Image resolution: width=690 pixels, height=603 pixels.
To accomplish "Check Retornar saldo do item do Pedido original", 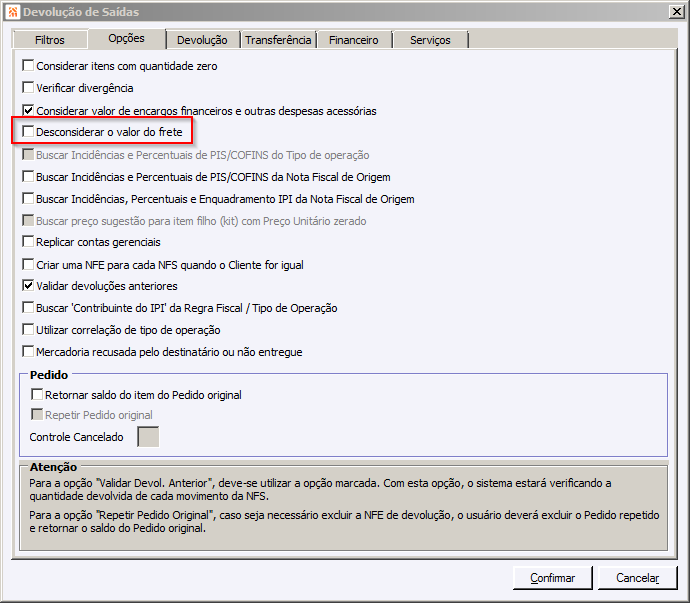I will point(37,394).
